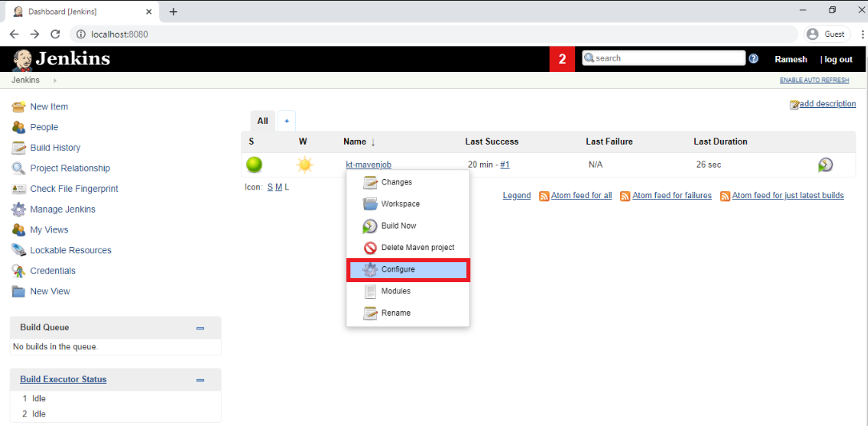This screenshot has width=868, height=426.
Task: Go back using browser back arrow
Action: click(14, 34)
